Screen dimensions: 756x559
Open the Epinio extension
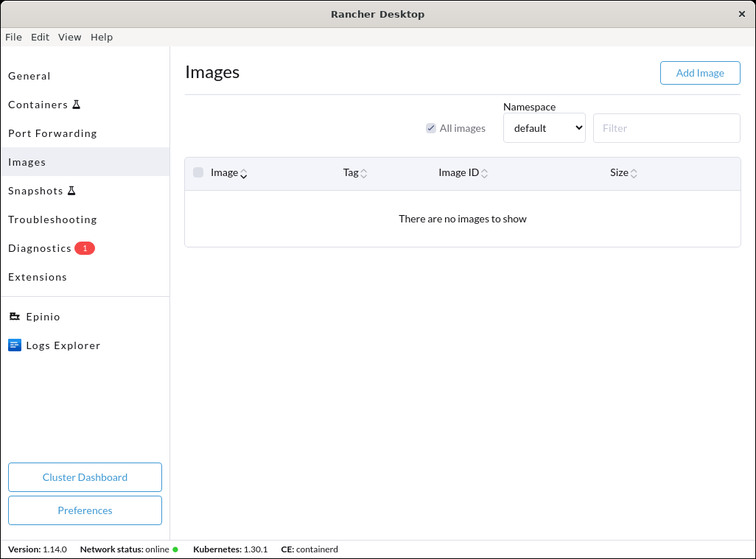click(85, 317)
